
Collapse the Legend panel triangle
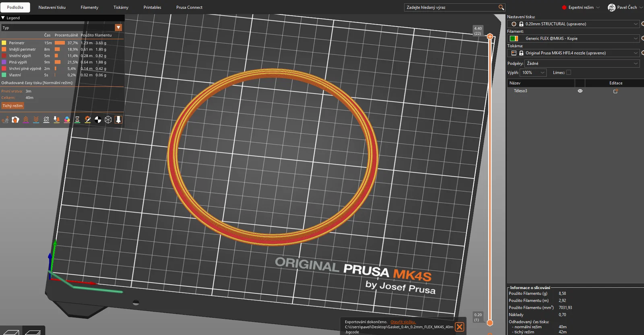3,18
